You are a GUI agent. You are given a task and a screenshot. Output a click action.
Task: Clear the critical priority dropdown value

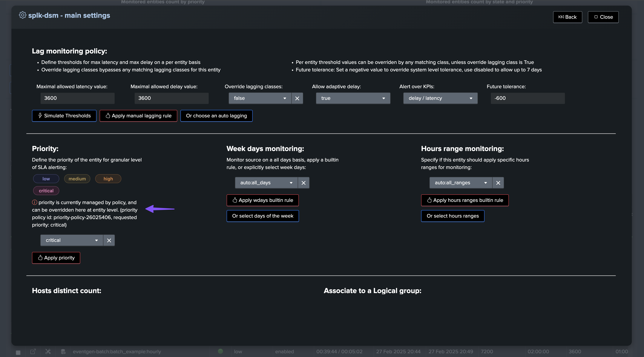coord(109,240)
